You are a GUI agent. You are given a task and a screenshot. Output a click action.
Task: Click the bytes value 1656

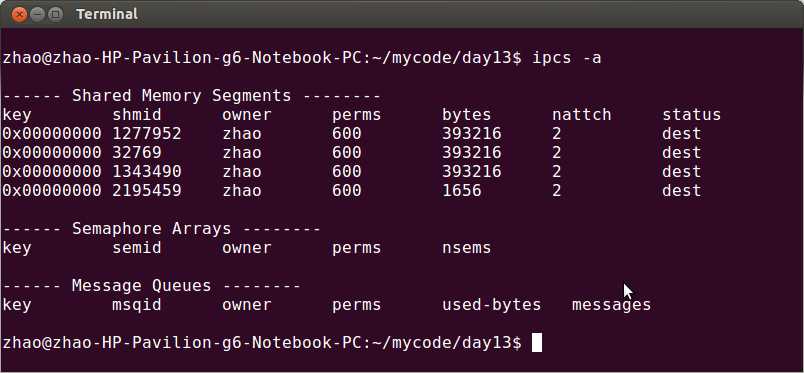tap(461, 191)
